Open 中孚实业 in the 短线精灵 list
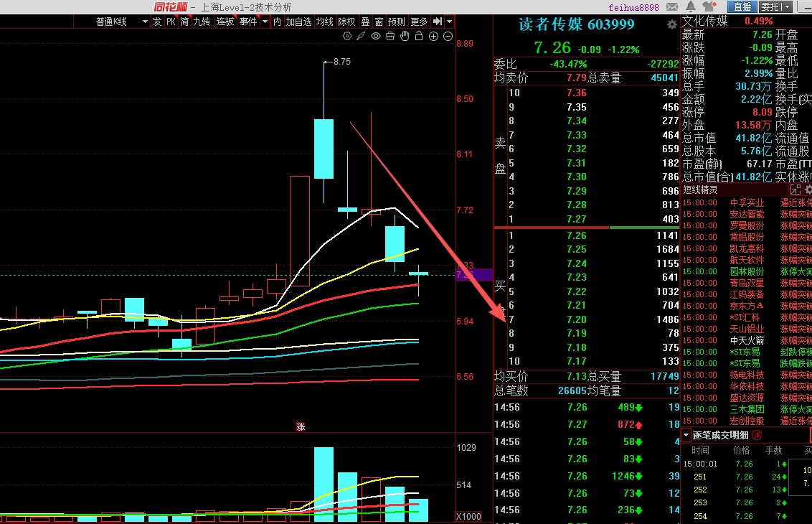The width and height of the screenshot is (812, 524). click(747, 202)
